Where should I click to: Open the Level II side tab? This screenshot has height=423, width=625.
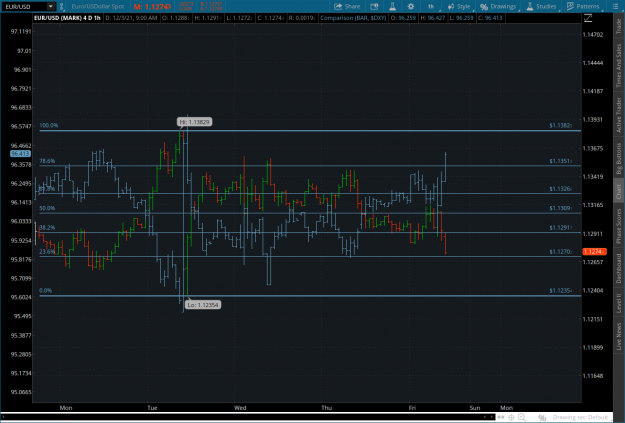click(619, 303)
